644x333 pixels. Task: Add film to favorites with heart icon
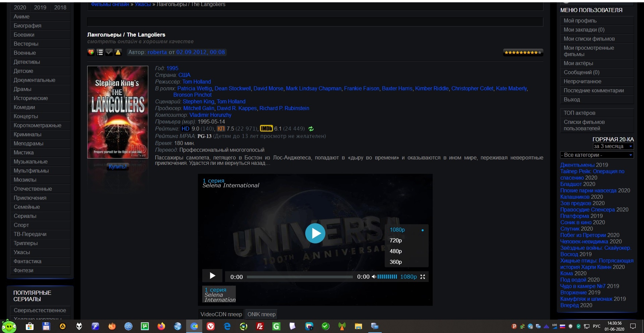click(91, 52)
